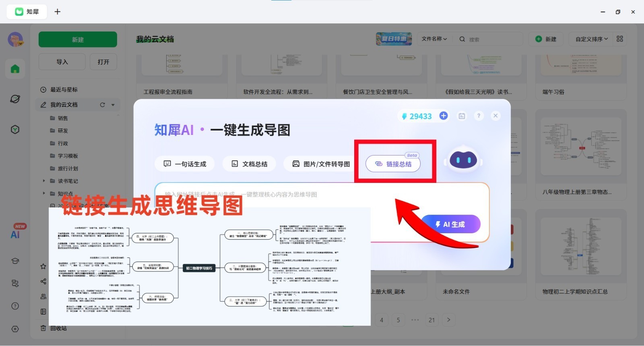
Task: Open the user avatar profile
Action: (x=15, y=39)
